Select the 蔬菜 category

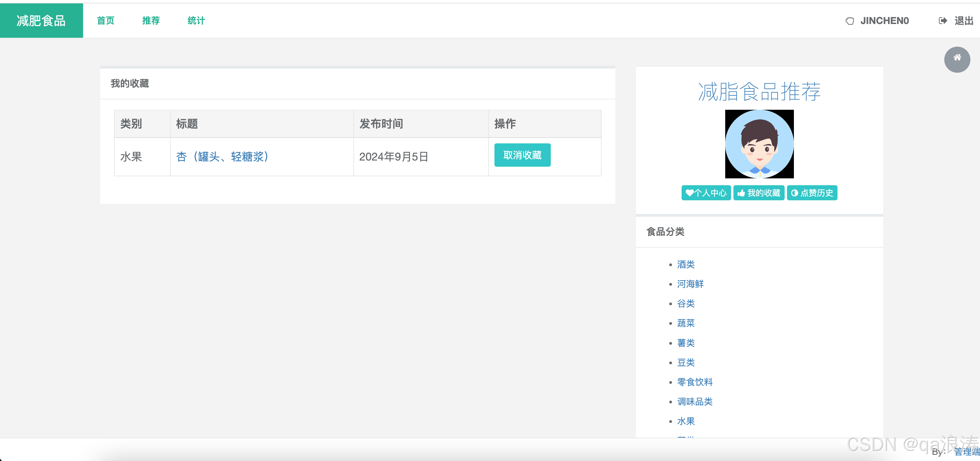685,323
